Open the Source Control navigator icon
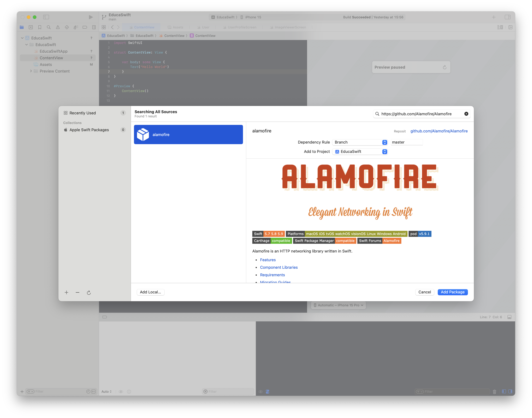Image resolution: width=532 pixels, height=418 pixels. (31, 27)
